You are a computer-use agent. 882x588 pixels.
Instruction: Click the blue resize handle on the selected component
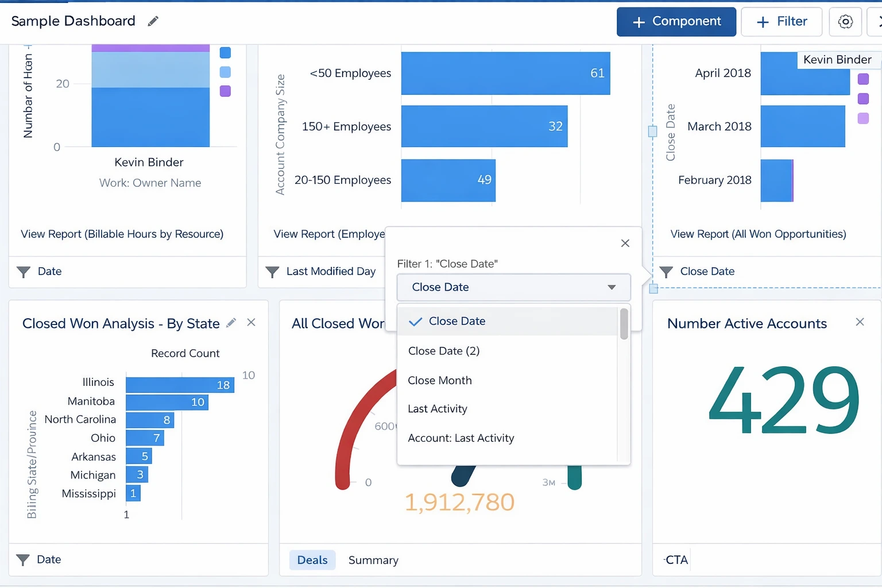pyautogui.click(x=652, y=131)
